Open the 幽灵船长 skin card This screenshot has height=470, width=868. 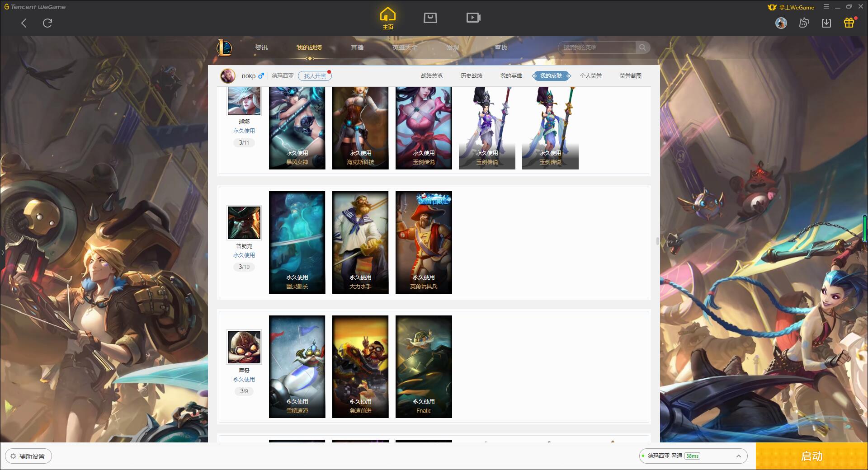(x=297, y=242)
